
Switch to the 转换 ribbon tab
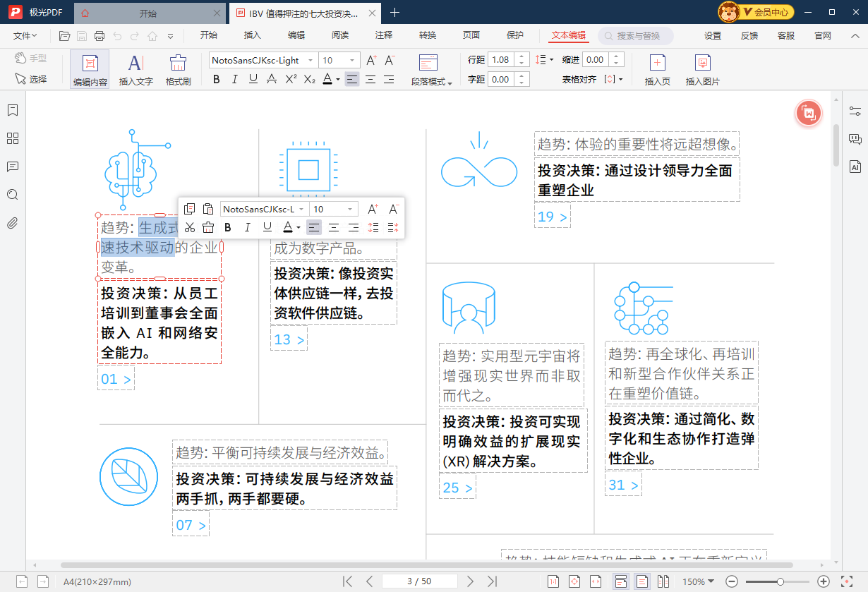(x=428, y=35)
